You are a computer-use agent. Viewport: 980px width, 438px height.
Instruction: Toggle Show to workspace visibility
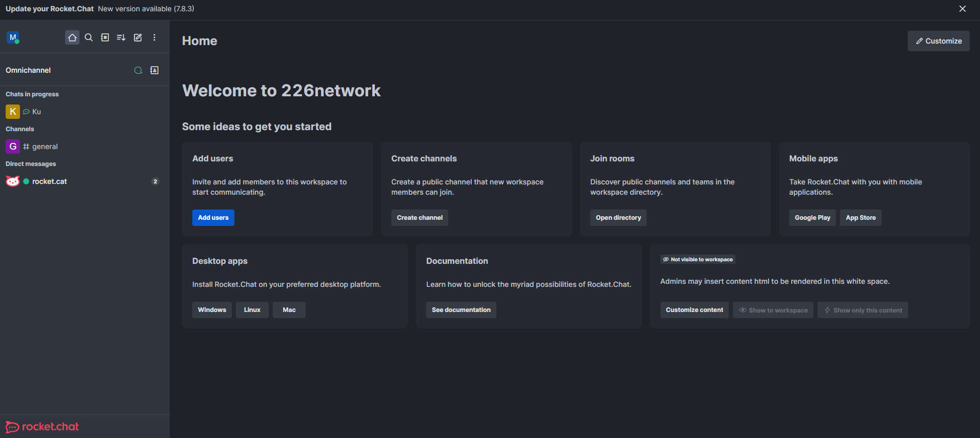(773, 310)
